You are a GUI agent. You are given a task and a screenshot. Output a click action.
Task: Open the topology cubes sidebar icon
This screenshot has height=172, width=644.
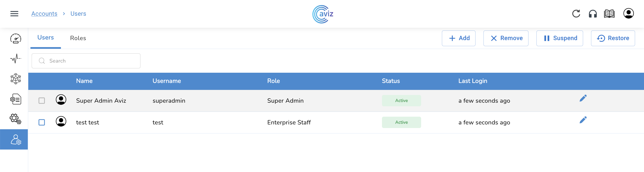point(15,79)
